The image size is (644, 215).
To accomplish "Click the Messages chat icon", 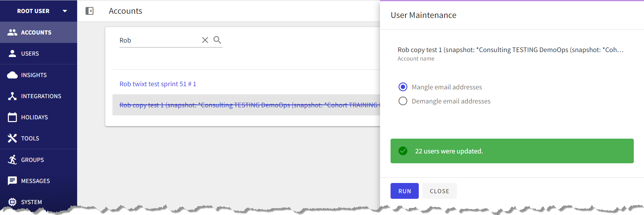I will (12, 181).
